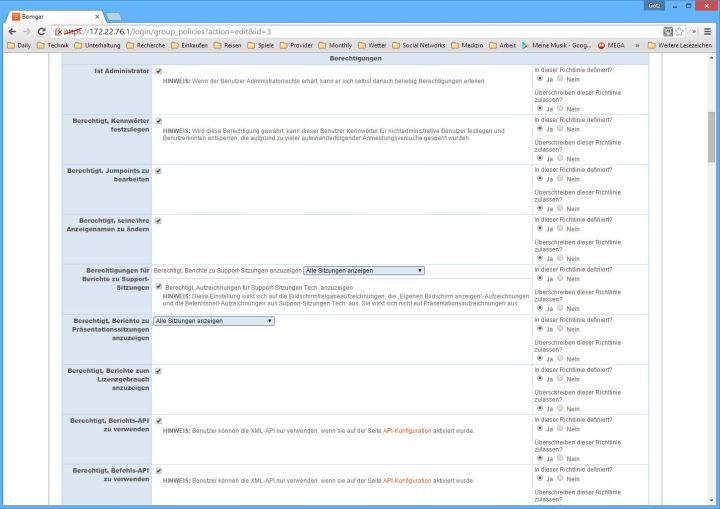Toggle the Berechtigt, Jumpoints zu bearbeiten checkbox
The height and width of the screenshot is (509, 720).
click(x=159, y=170)
